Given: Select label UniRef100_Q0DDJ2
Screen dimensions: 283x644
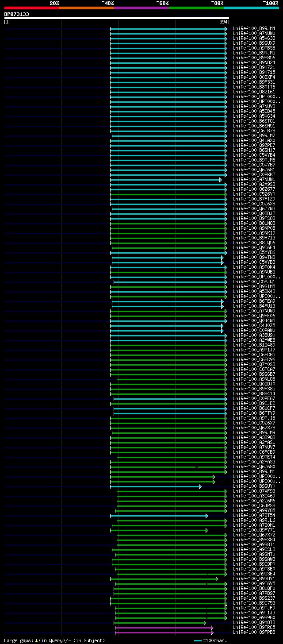Looking at the screenshot, I should [x=254, y=213].
